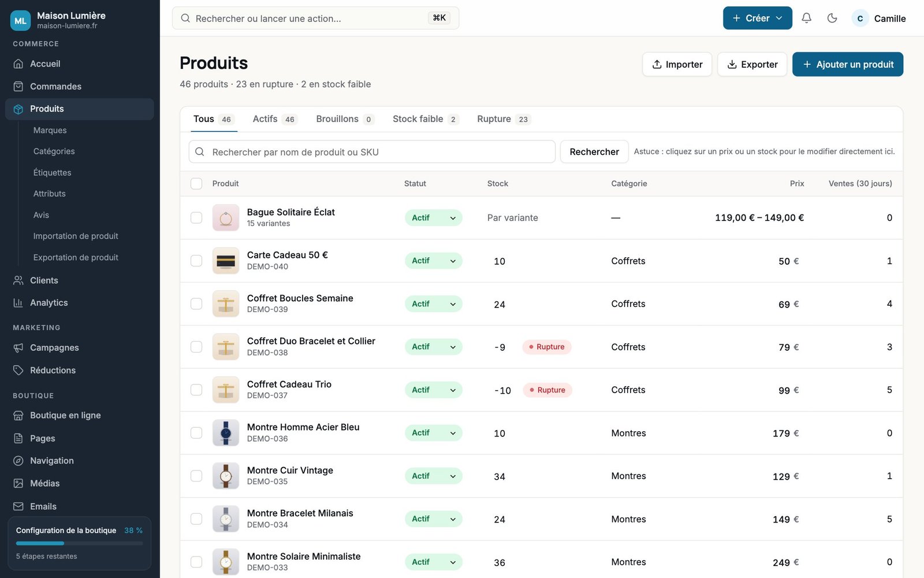Expand status dropdown for Bague Solitaire Éclat
Screen dimensions: 924x578
433,218
